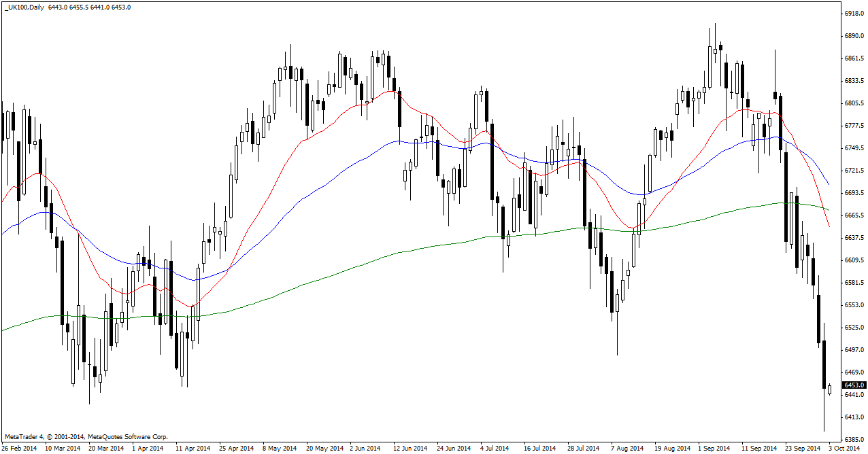Click the current price label 6453.0
The image size is (868, 454).
coord(854,385)
